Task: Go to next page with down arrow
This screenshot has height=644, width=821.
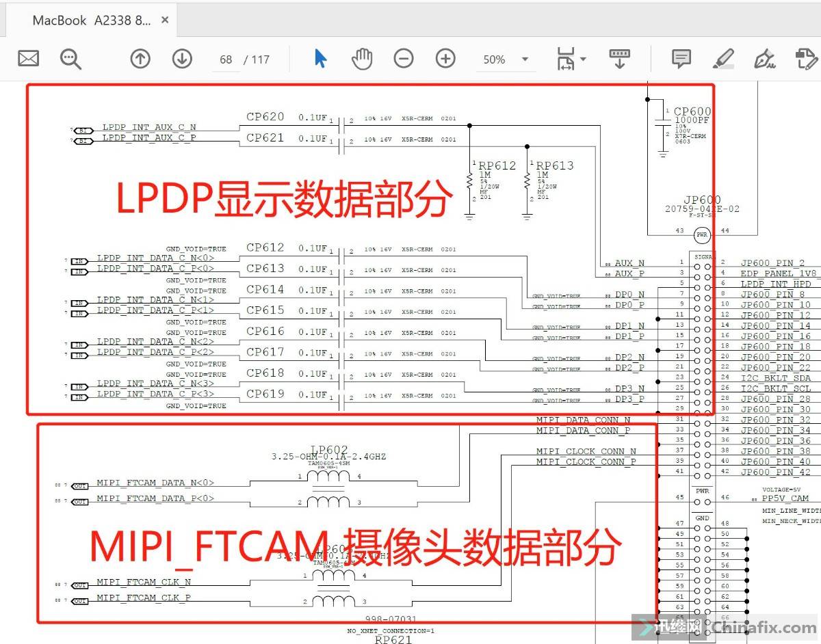Action: (182, 59)
